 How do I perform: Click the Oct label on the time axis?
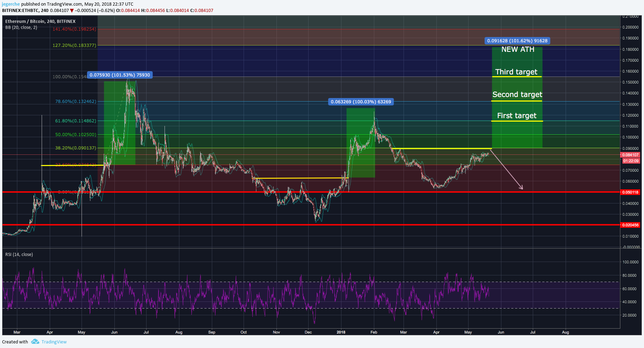coord(244,332)
